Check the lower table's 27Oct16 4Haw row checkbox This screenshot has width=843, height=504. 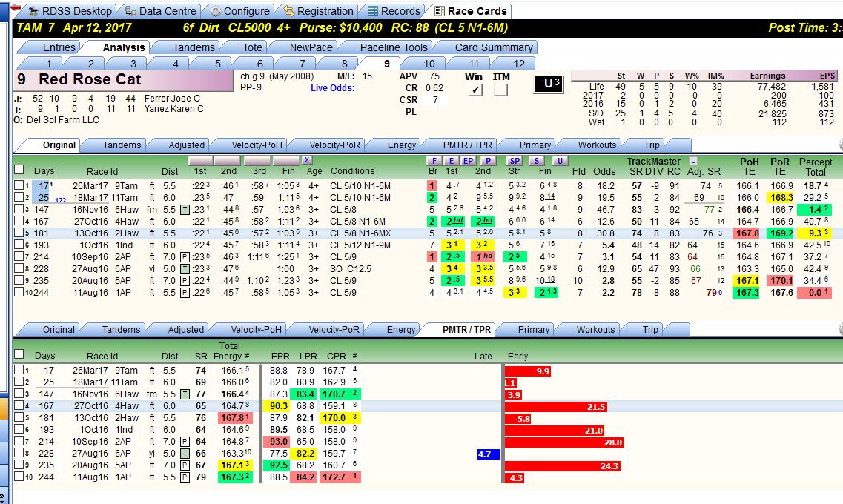pyautogui.click(x=19, y=405)
